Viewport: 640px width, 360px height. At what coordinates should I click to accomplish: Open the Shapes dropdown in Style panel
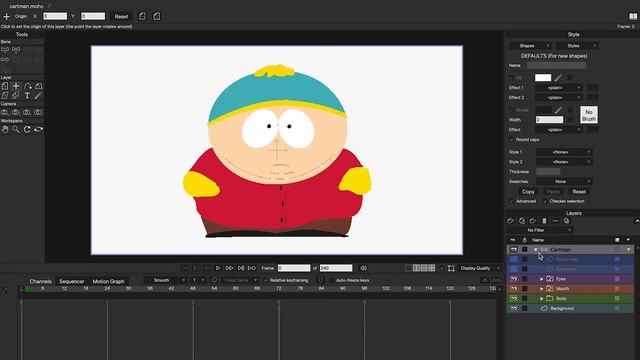(530, 46)
